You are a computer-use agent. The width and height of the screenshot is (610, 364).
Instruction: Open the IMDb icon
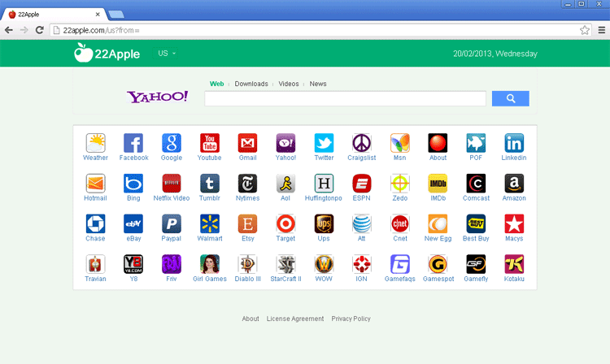(x=438, y=184)
